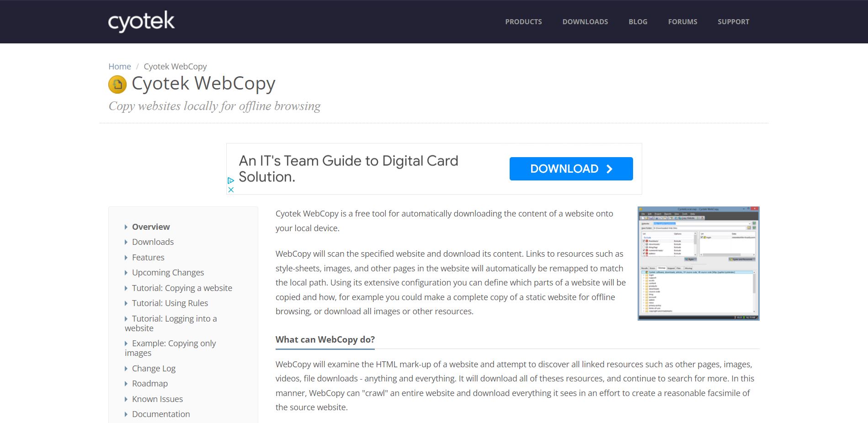The image size is (868, 423).
Task: Click the ad headline about Digital Card Solution
Action: (348, 169)
